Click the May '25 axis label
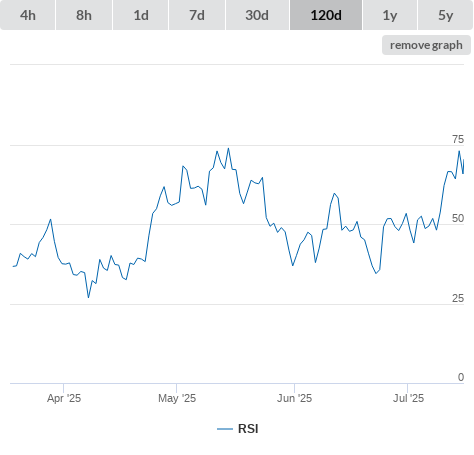The width and height of the screenshot is (474, 455). [177, 398]
